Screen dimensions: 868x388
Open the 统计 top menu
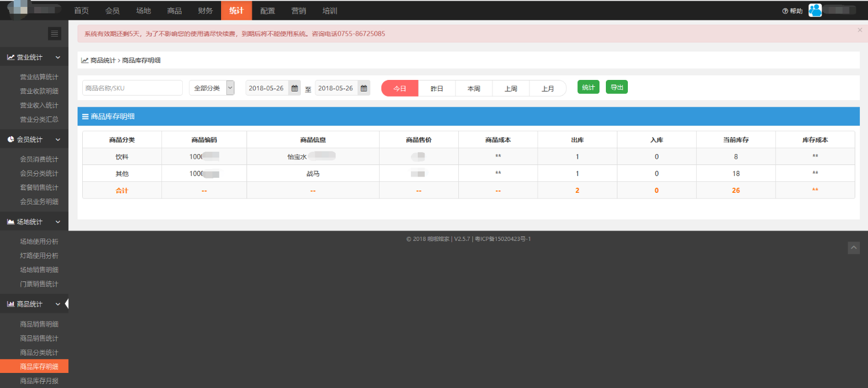236,10
